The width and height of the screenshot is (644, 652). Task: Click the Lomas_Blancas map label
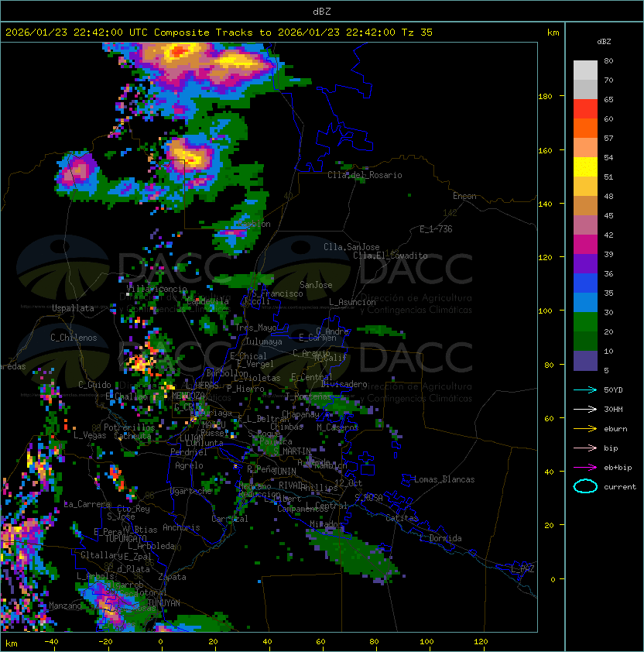pyautogui.click(x=444, y=479)
